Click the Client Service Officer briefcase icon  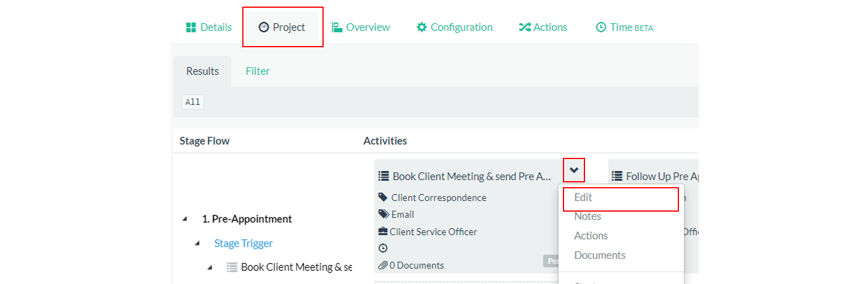coord(383,231)
